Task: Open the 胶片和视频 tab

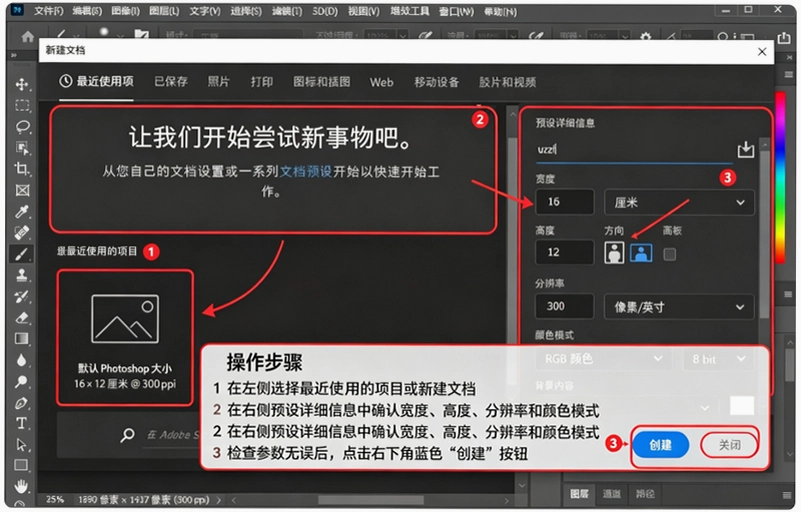Action: [x=507, y=82]
